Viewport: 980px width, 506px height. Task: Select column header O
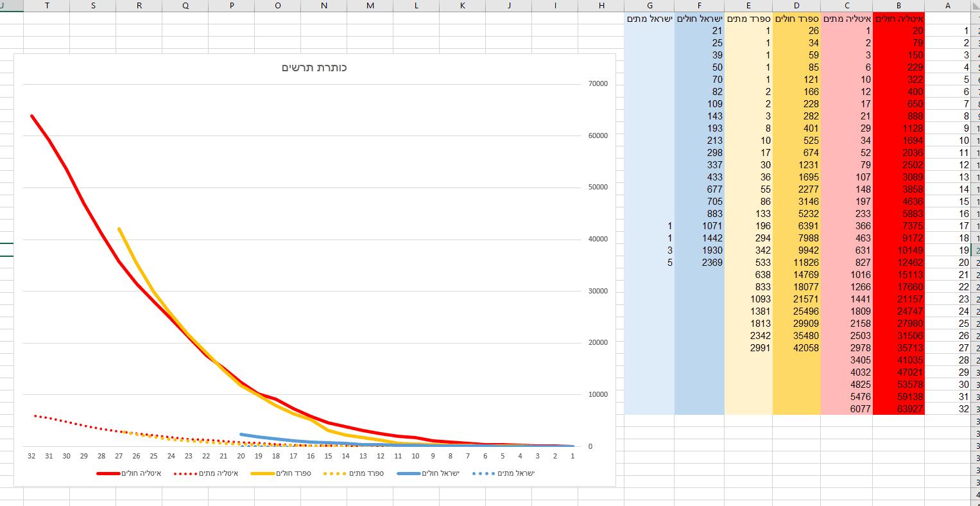pos(278,6)
